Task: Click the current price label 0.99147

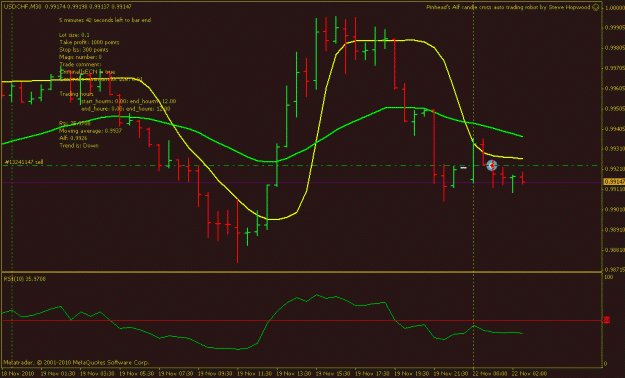Action: [614, 182]
